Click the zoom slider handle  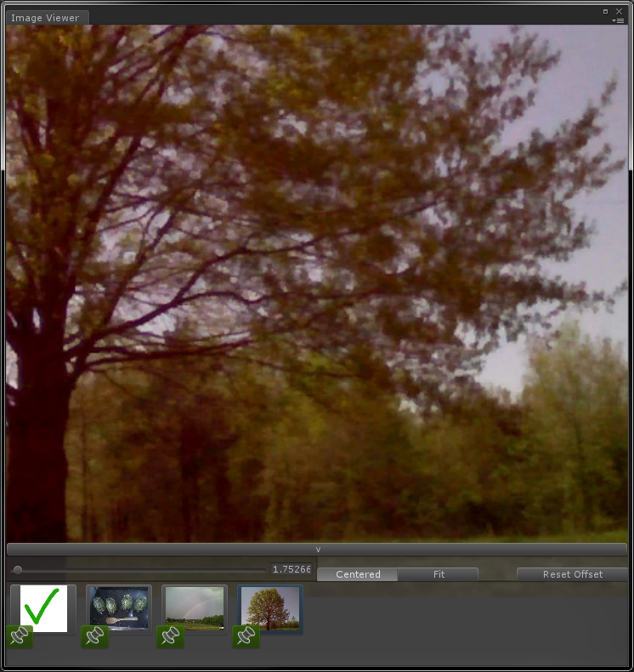point(18,570)
